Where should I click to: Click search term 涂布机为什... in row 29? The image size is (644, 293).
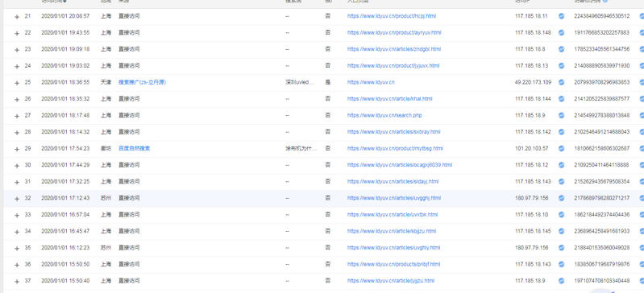(301, 148)
